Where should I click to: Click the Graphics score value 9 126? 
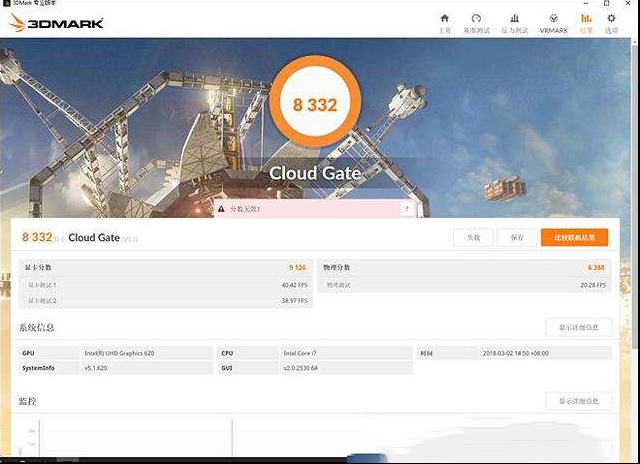(x=298, y=267)
